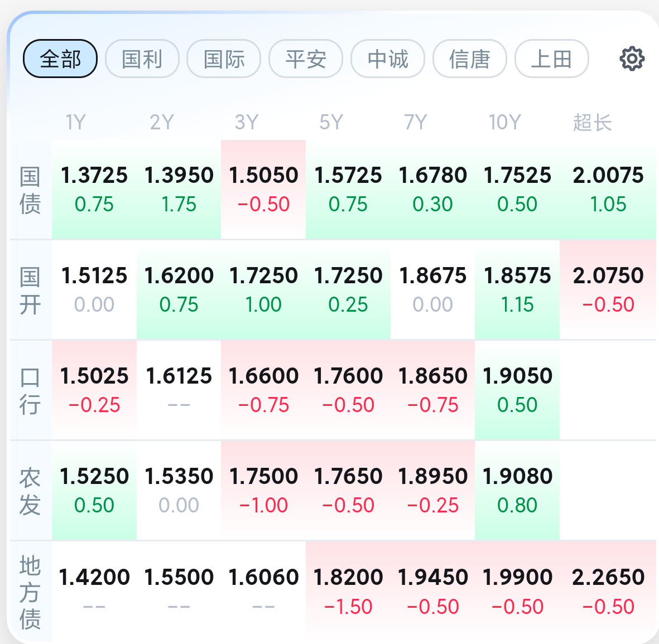Choose the 信唐 tab
The height and width of the screenshot is (644, 659).
point(470,59)
